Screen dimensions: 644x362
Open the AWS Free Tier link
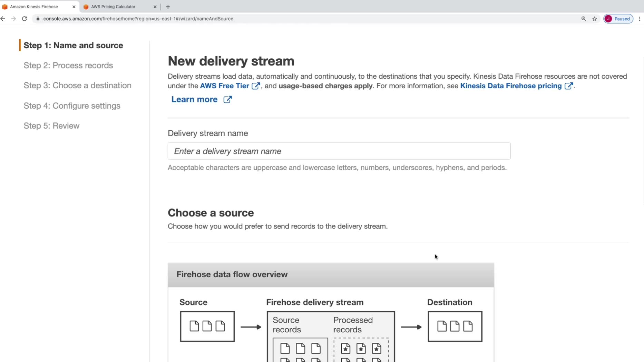[x=225, y=86]
